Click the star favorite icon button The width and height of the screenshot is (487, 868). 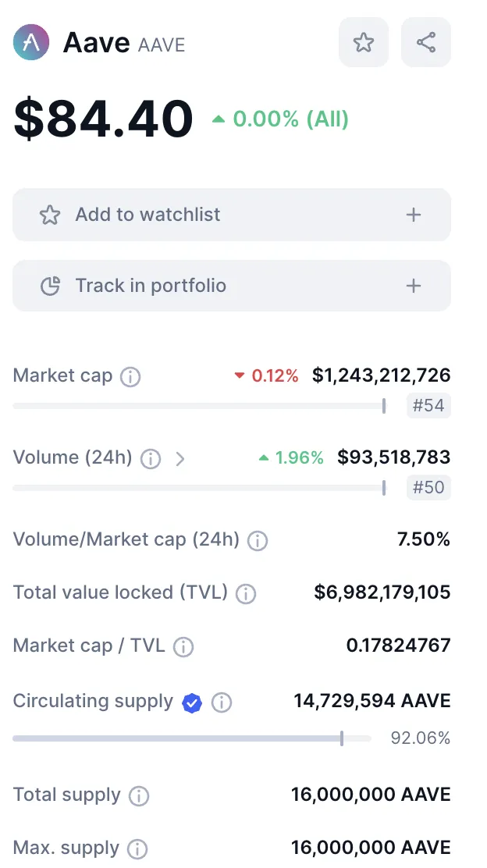coord(364,42)
